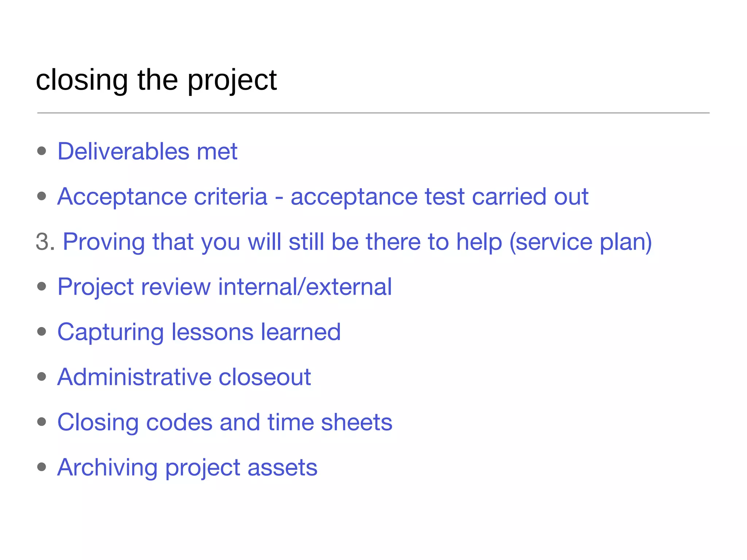Click the bullet dot before 'Archiving project assets'
Image resolution: width=747 pixels, height=560 pixels.
pyautogui.click(x=42, y=467)
